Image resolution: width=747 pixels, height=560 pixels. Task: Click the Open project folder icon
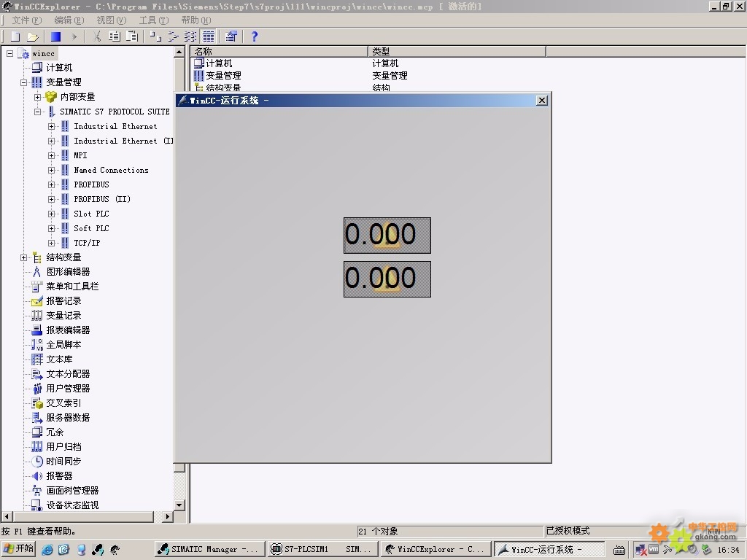[x=32, y=36]
